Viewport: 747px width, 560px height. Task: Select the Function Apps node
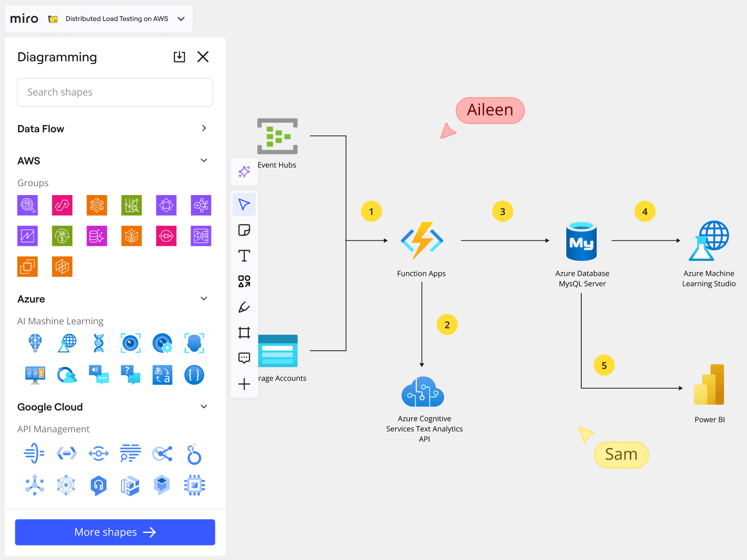click(x=422, y=240)
